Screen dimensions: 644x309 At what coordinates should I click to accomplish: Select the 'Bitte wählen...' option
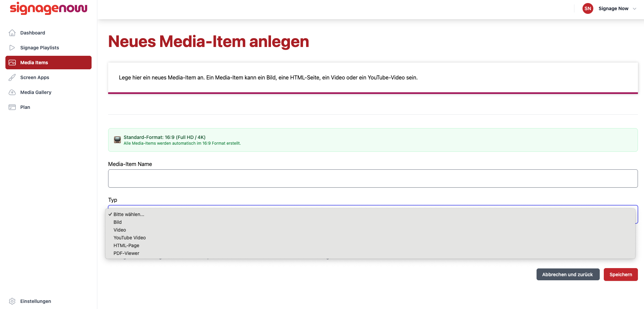point(370,214)
